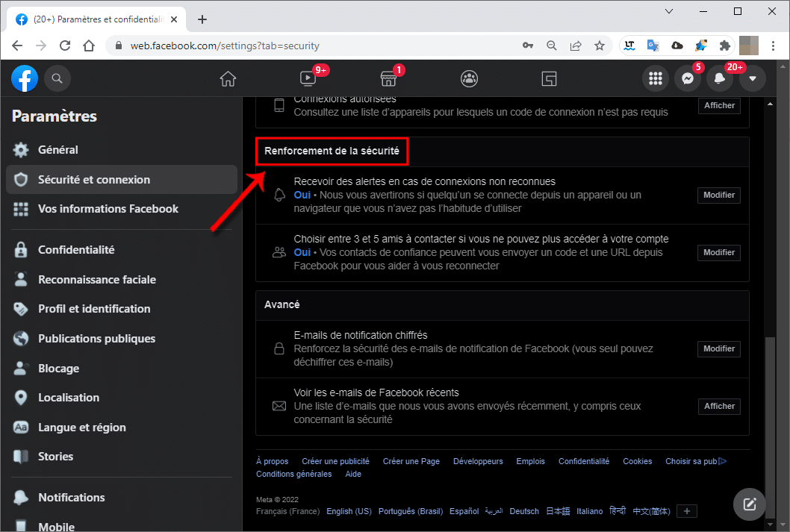Click Modifier for unrecognized login alerts
This screenshot has height=532, width=790.
[719, 195]
